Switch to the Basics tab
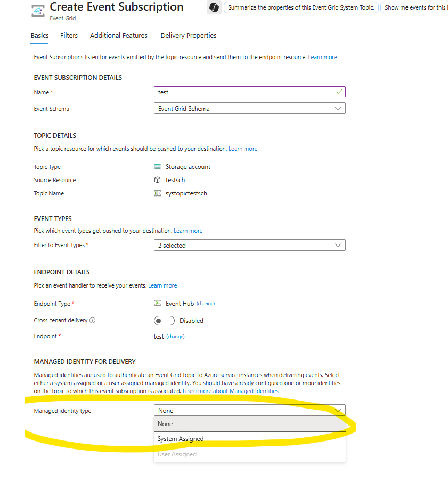This screenshot has height=498, width=448. [40, 36]
